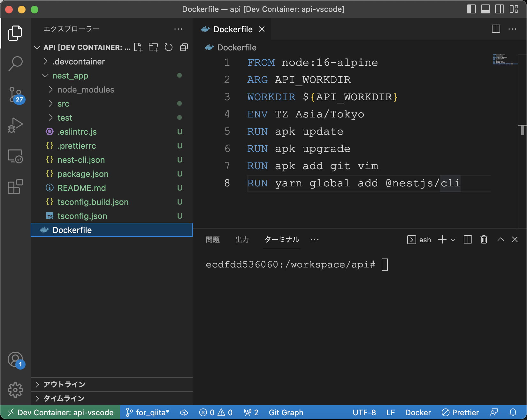Viewport: 527px width, 420px height.
Task: Click the Prettier status bar item
Action: 460,412
